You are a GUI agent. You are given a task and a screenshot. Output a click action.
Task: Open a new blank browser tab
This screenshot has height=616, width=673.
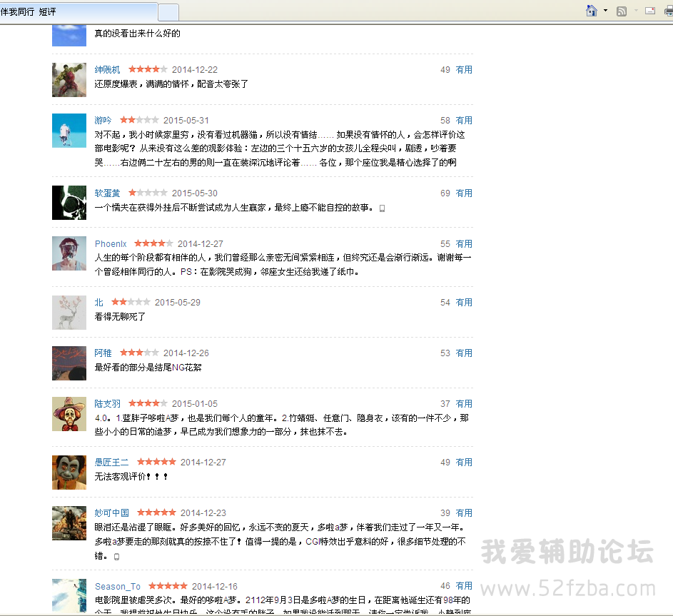[168, 12]
